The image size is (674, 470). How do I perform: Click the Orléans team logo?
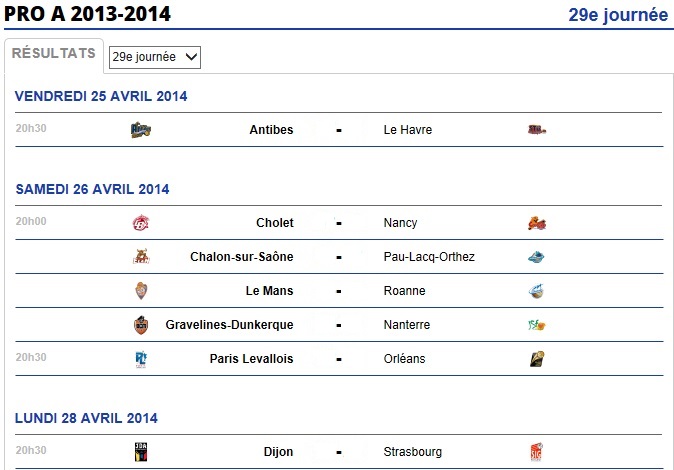pos(537,359)
